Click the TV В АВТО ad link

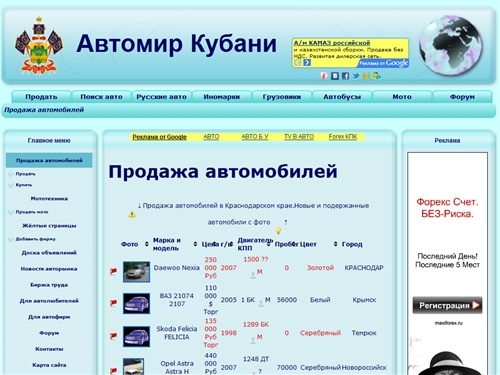coord(299,137)
